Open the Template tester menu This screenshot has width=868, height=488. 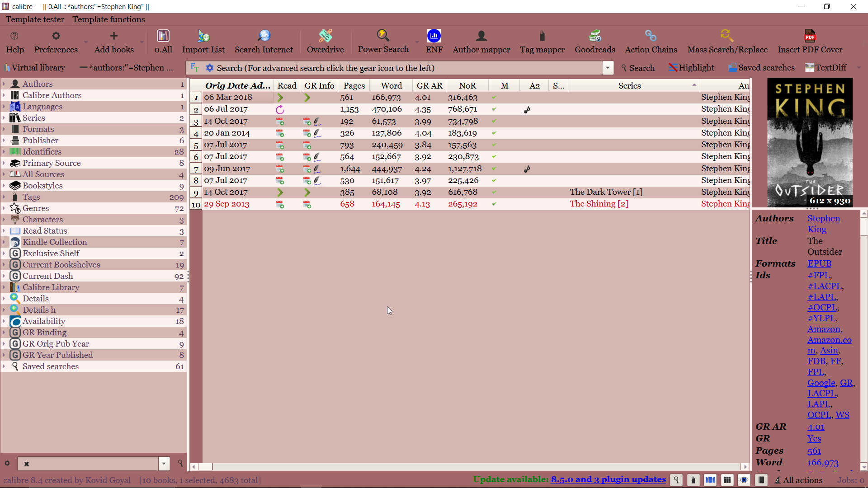pyautogui.click(x=35, y=19)
